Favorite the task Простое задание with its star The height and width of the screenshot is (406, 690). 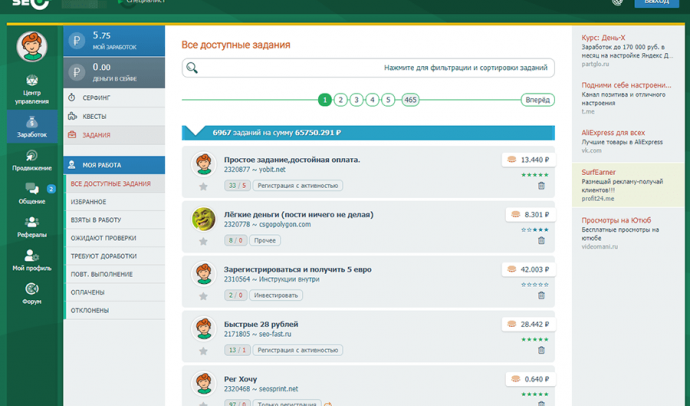[x=203, y=187]
